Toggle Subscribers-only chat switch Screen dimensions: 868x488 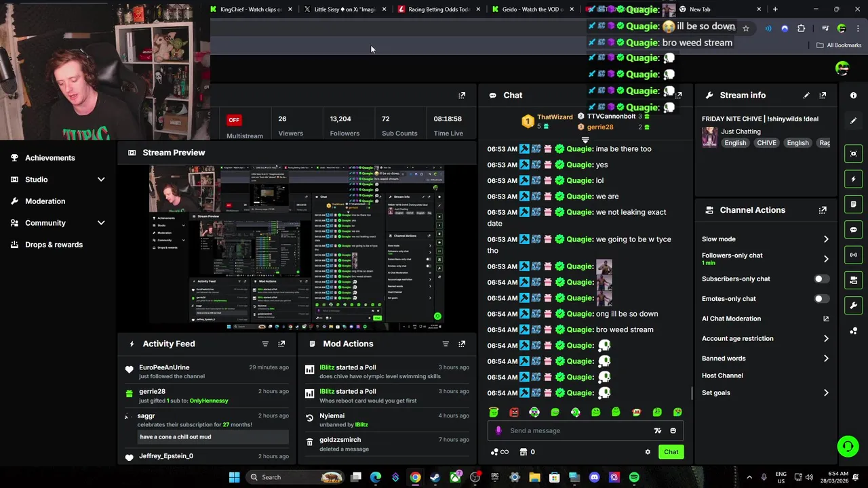tap(821, 279)
